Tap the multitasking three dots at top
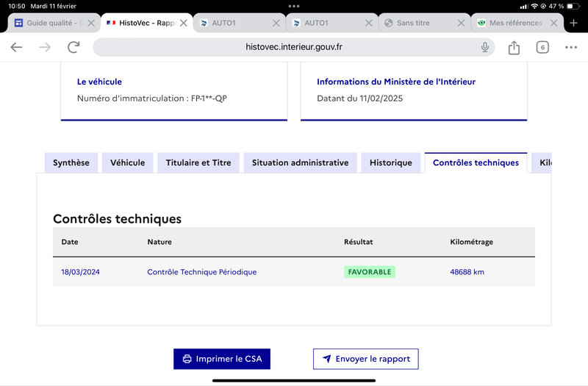Image resolution: width=588 pixels, height=386 pixels. click(293, 6)
